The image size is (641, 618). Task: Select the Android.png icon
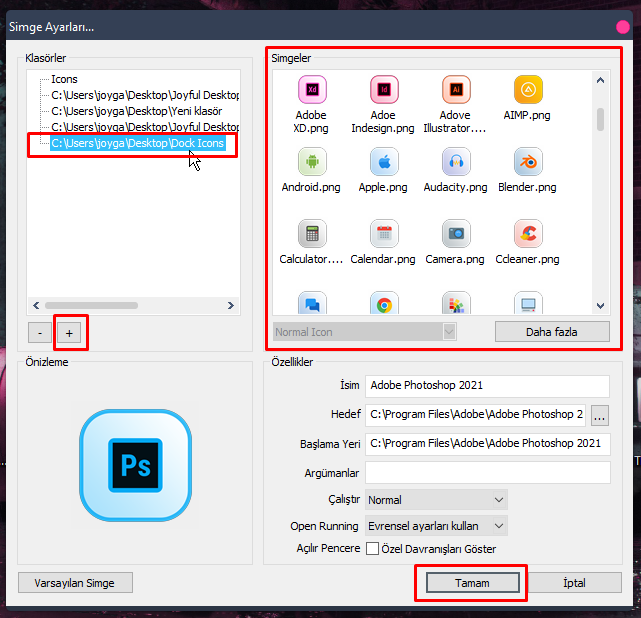(312, 161)
